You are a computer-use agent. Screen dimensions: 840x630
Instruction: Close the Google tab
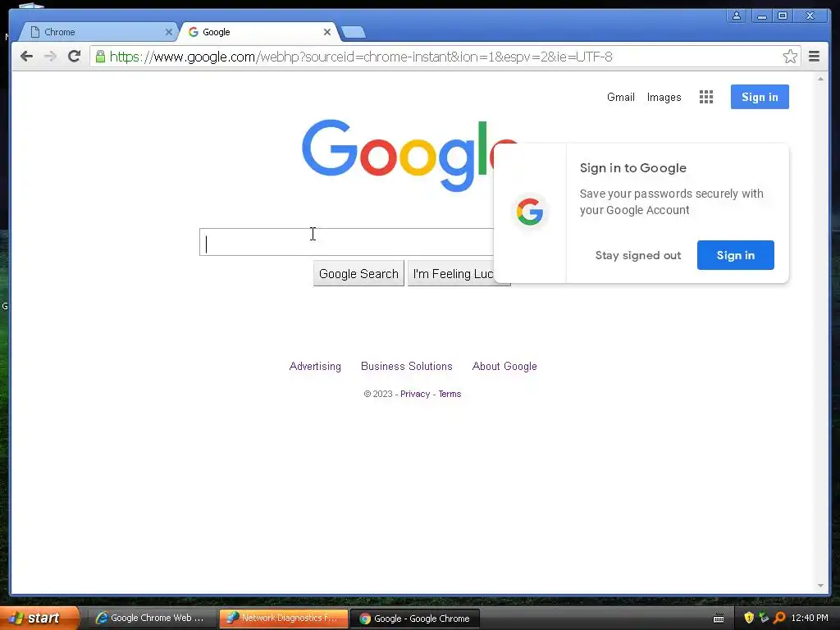pyautogui.click(x=326, y=32)
